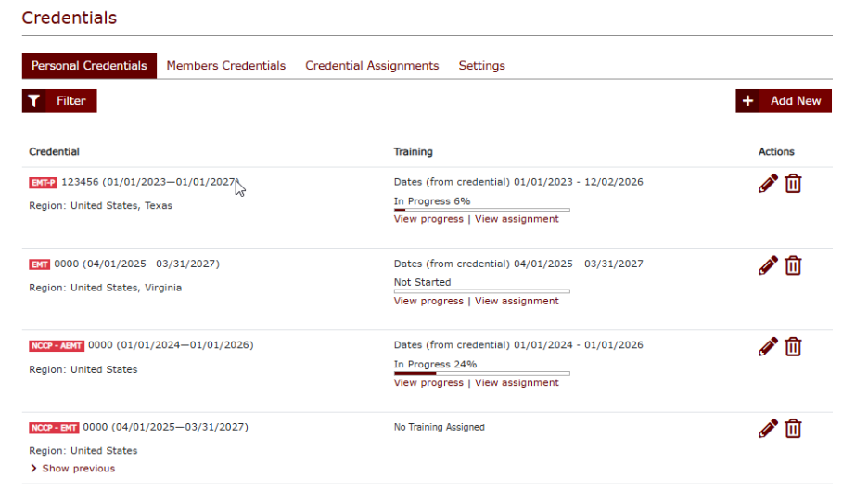This screenshot has width=868, height=490.
Task: Click the Credential column header
Action: click(54, 151)
